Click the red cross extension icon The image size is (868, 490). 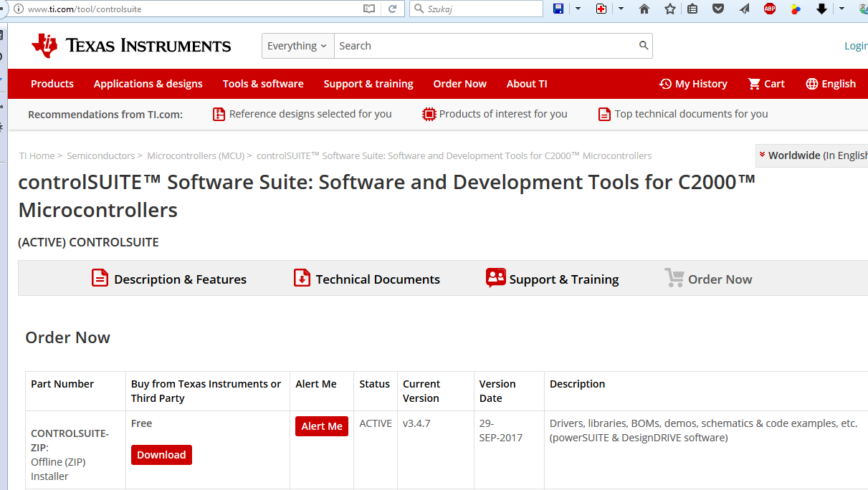(x=601, y=9)
